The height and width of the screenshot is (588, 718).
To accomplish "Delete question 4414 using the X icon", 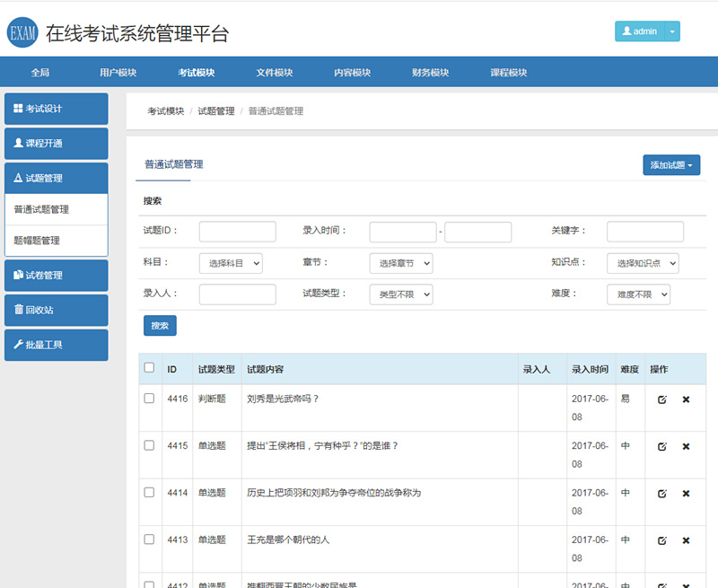I will point(686,494).
